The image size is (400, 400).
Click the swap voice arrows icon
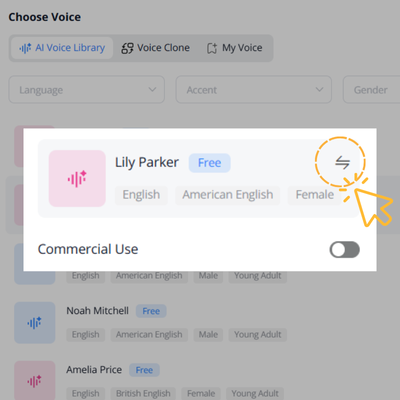point(342,162)
